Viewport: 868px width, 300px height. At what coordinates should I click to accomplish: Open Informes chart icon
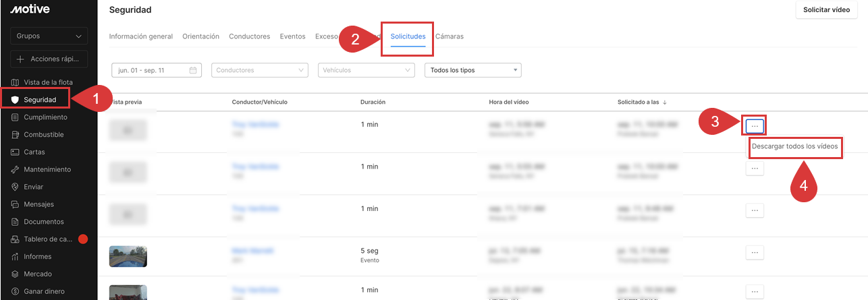pyautogui.click(x=16, y=256)
